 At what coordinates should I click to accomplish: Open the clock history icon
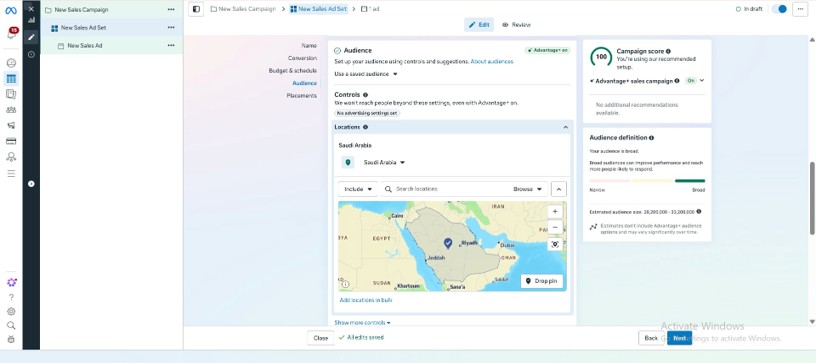(31, 54)
